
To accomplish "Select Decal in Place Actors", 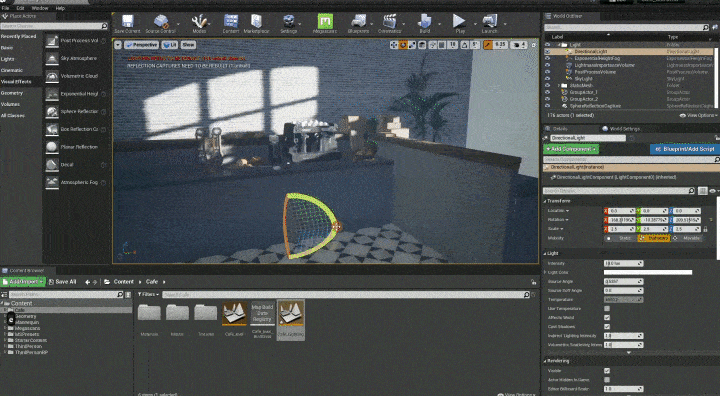I will (76, 165).
